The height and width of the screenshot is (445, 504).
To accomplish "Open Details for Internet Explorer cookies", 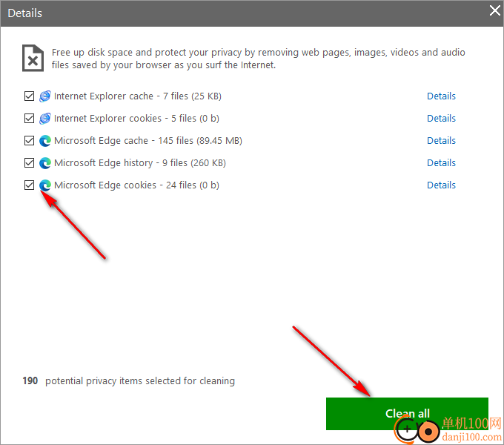I will 441,119.
